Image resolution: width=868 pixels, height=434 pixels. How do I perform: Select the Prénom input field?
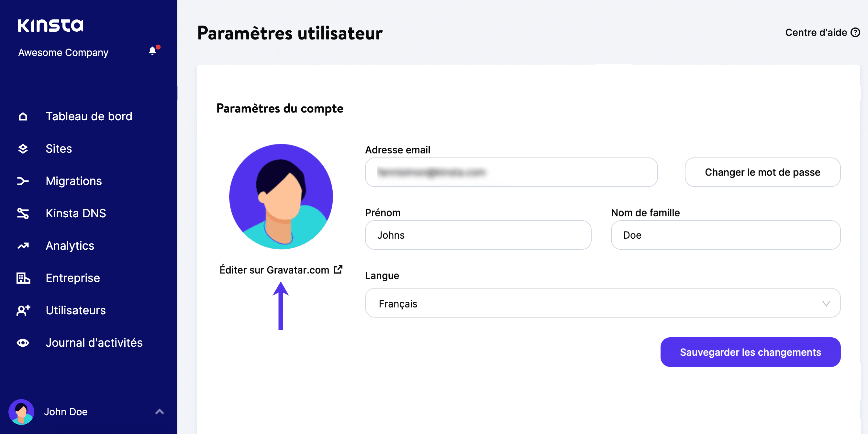tap(477, 235)
